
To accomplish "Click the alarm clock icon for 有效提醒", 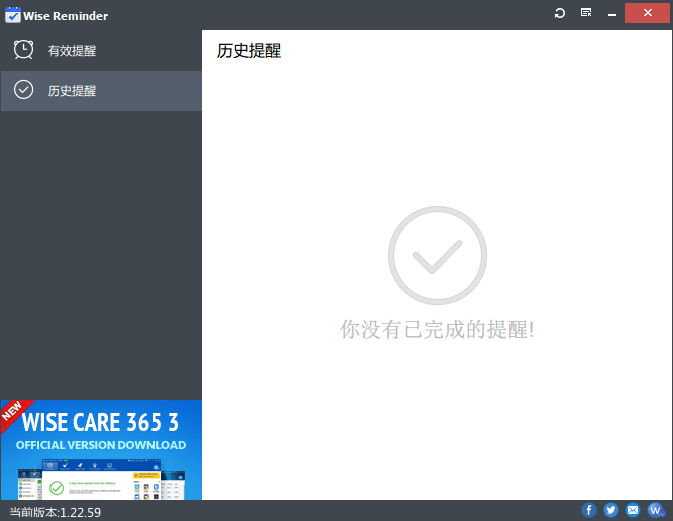I will [x=23, y=50].
